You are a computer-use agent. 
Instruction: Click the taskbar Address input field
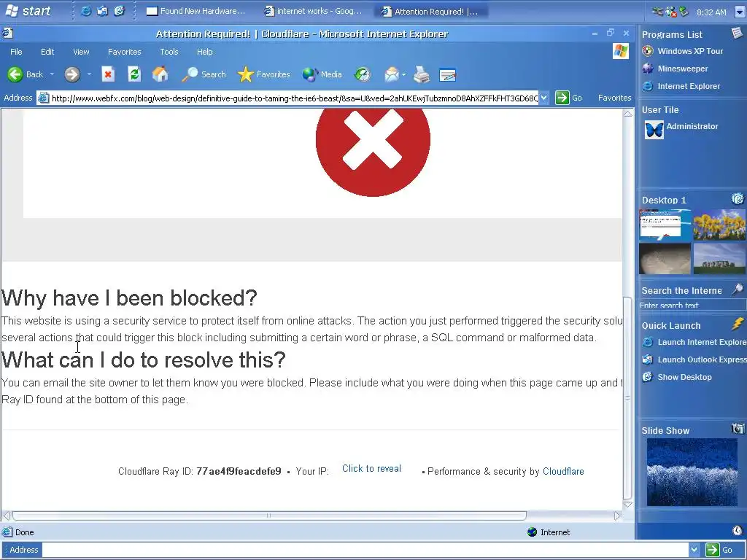[x=365, y=550]
